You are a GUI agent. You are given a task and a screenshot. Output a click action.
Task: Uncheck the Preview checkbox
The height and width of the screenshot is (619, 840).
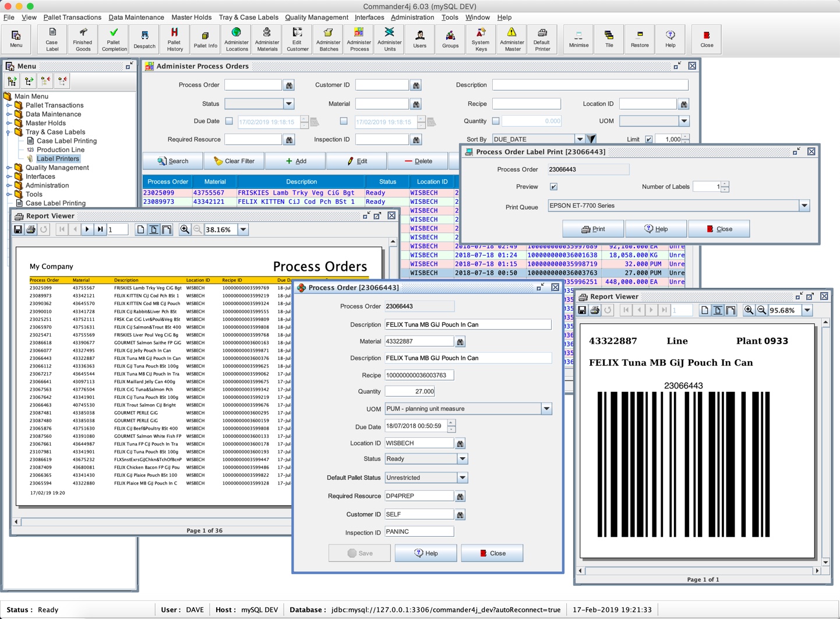tap(553, 187)
